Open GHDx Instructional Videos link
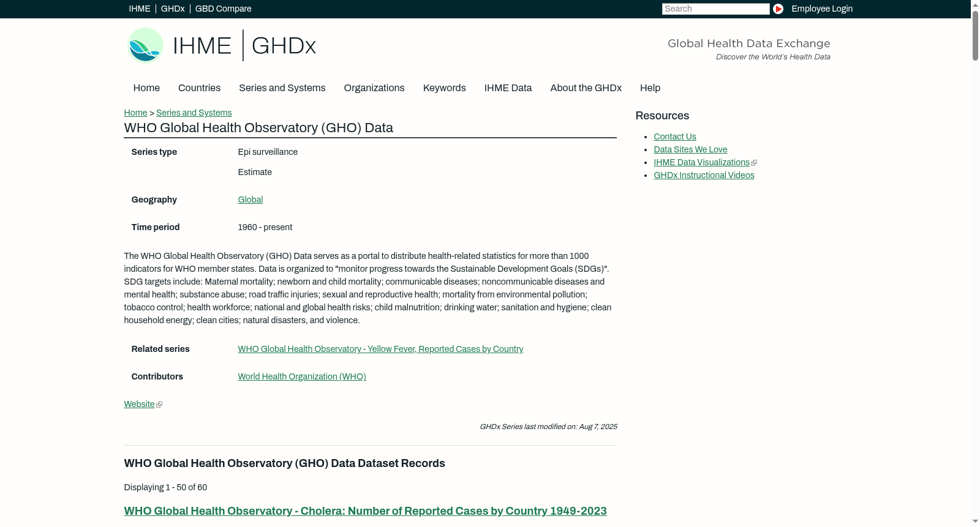Viewport: 980px width, 527px height. tap(704, 175)
